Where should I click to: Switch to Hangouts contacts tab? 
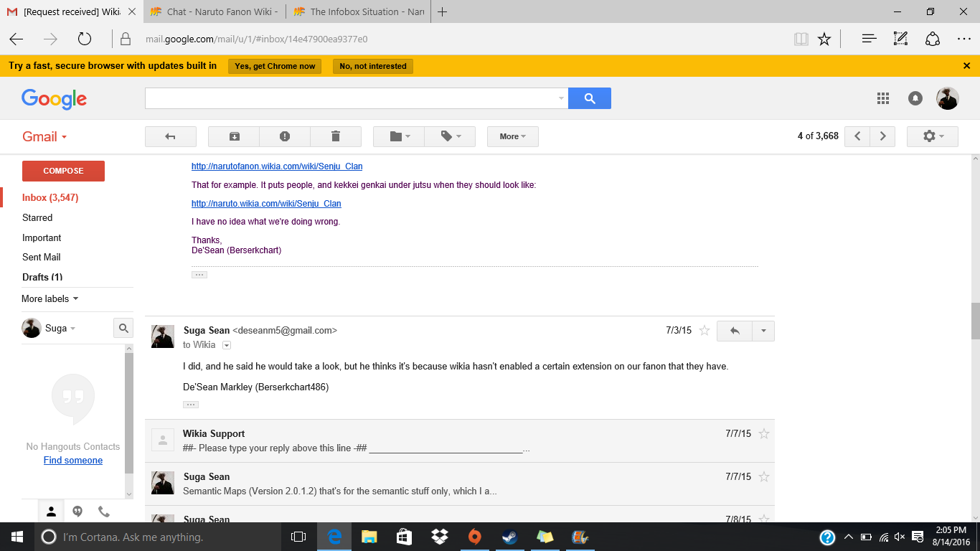coord(51,512)
